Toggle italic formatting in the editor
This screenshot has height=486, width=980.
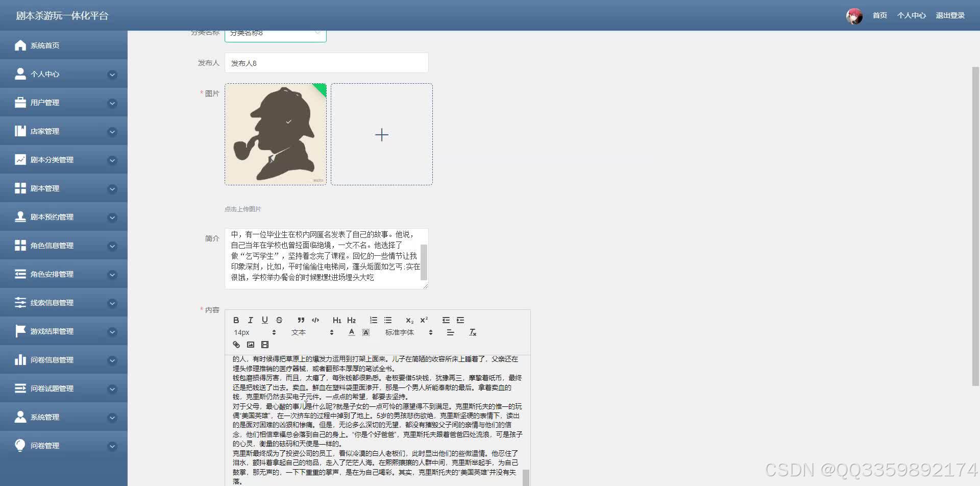(250, 320)
